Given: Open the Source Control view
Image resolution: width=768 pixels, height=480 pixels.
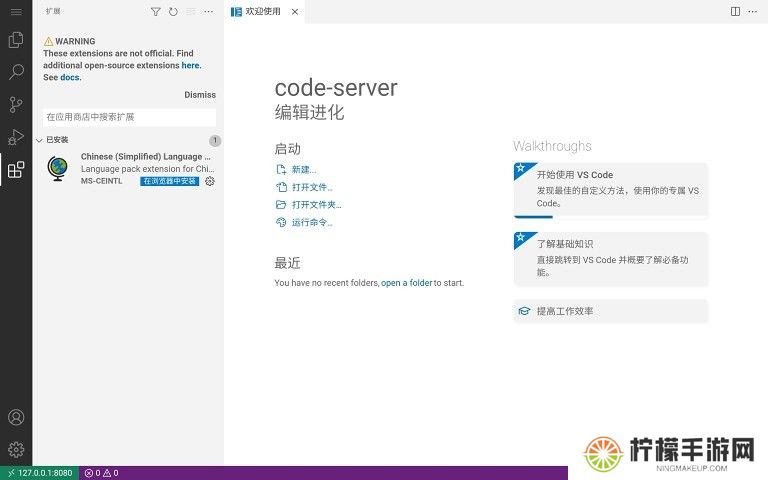Looking at the screenshot, I should (x=16, y=104).
